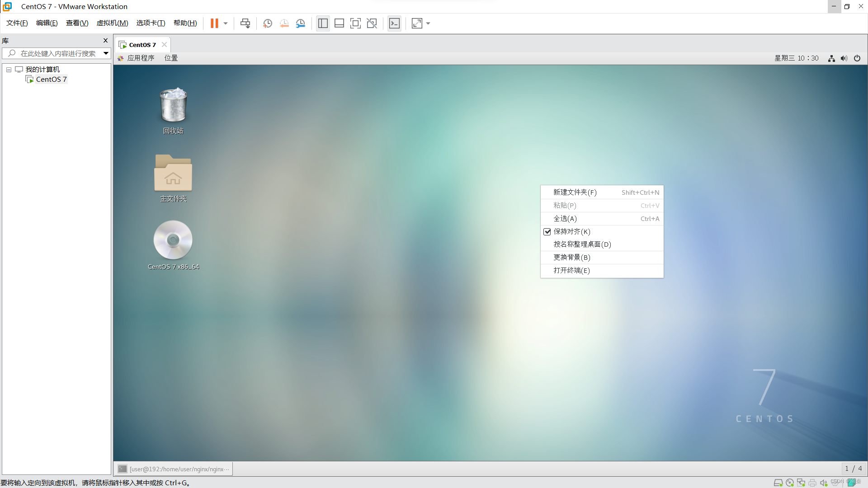Viewport: 868px width, 488px height.
Task: Collapse the 我的计算机 tree node
Action: click(x=9, y=70)
